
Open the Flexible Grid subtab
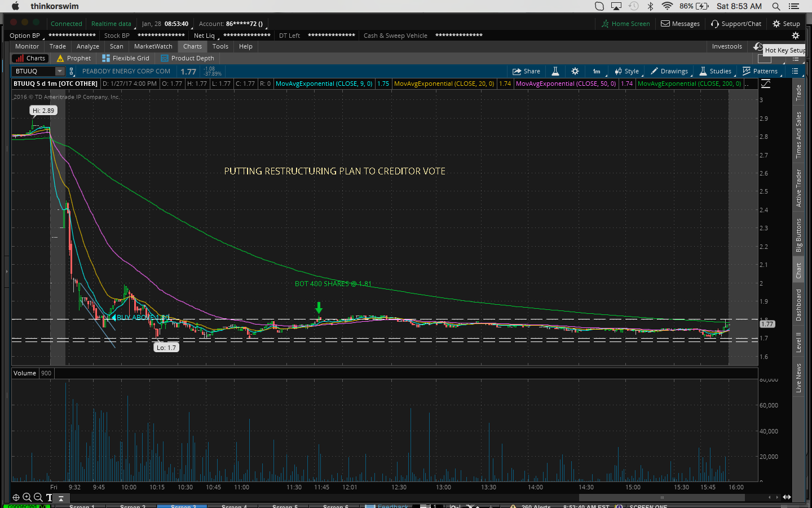point(126,58)
